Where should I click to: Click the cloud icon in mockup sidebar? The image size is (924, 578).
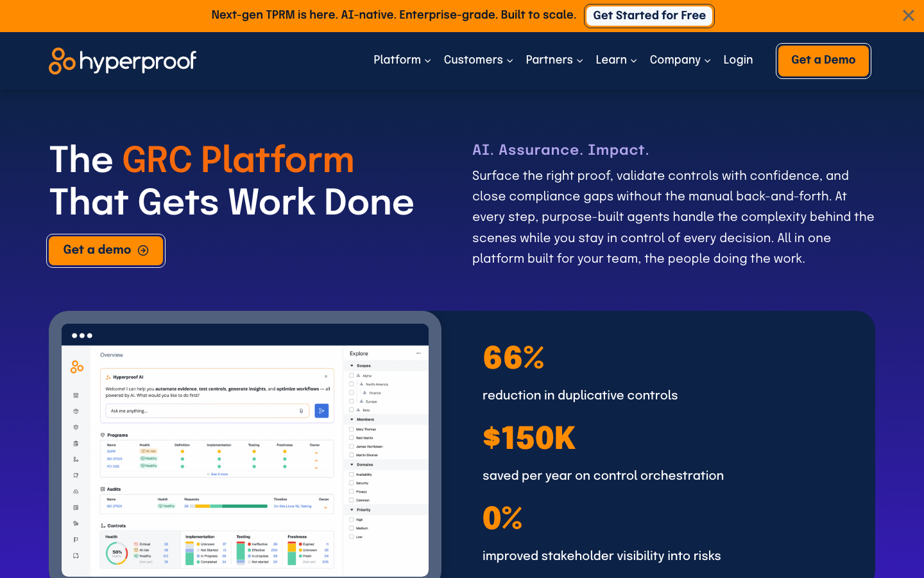pos(76,491)
